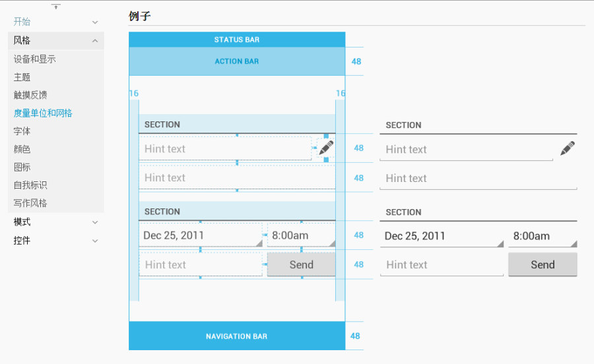Image resolution: width=594 pixels, height=364 pixels.
Task: Open the 写作风格 sidebar link
Action: point(30,203)
